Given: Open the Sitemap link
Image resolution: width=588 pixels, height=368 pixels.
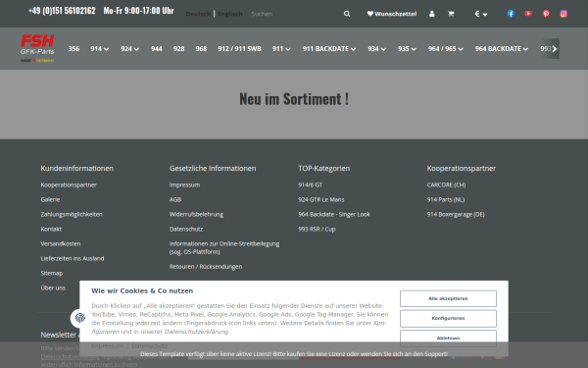Looking at the screenshot, I should click(52, 273).
